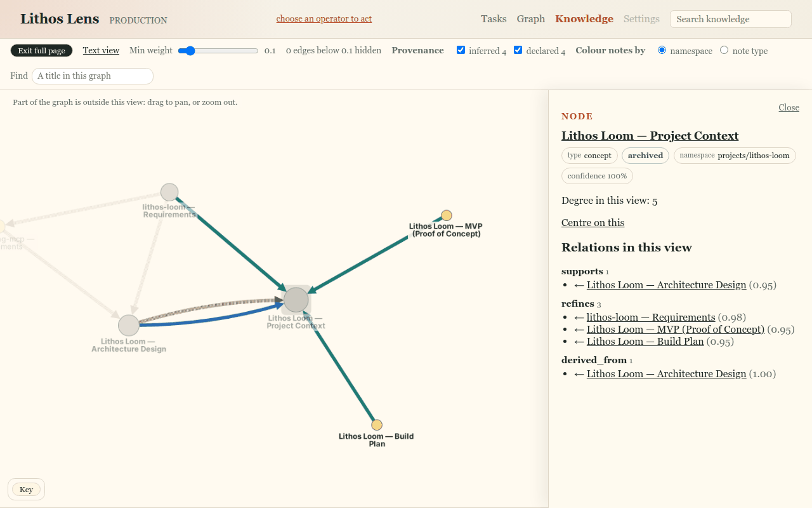Close the node details panel

(x=789, y=107)
